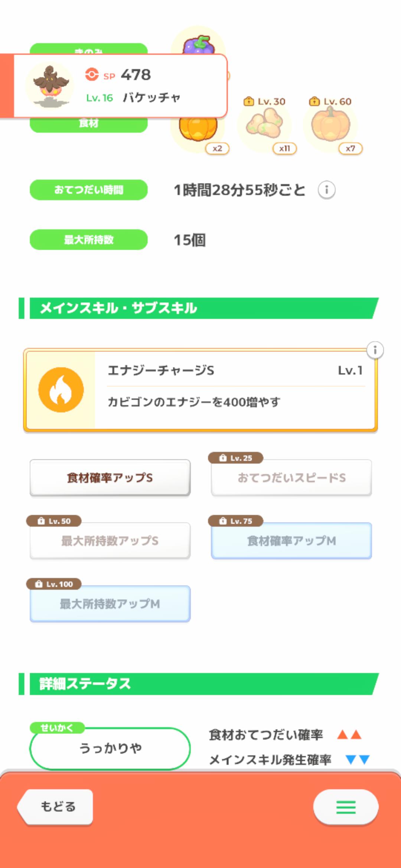Image resolution: width=401 pixels, height=868 pixels.
Task: Tap the うっかりや nature box
Action: (110, 748)
